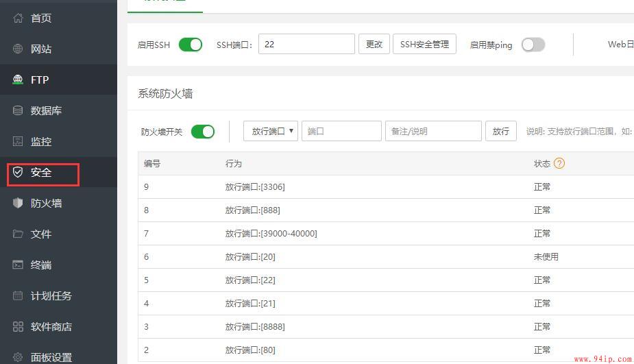Screen dimensions: 634x364
Task: Click the grid icon beside 软件商店
Action: pyautogui.click(x=18, y=326)
